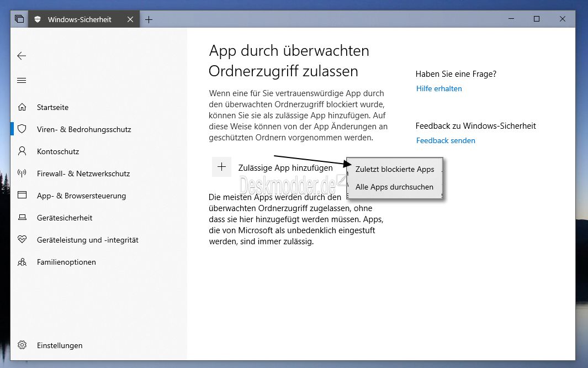The image size is (588, 368).
Task: Click the person icon for Kontoschutz
Action: point(22,151)
